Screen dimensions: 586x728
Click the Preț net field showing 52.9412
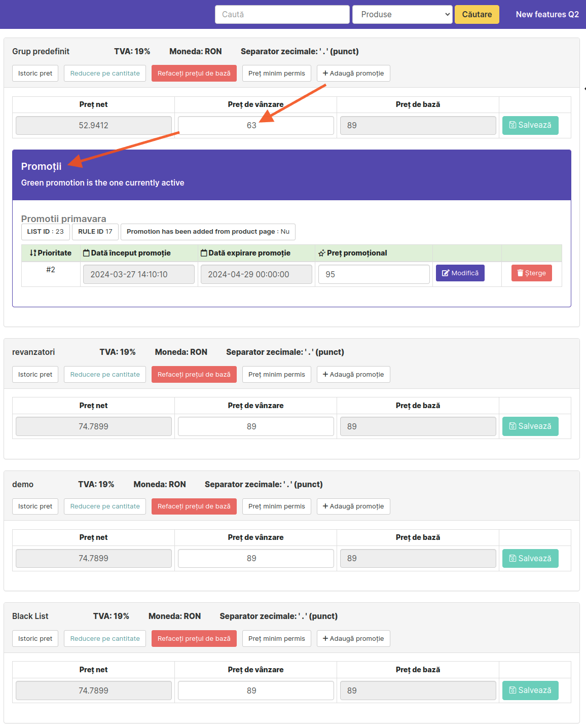94,125
